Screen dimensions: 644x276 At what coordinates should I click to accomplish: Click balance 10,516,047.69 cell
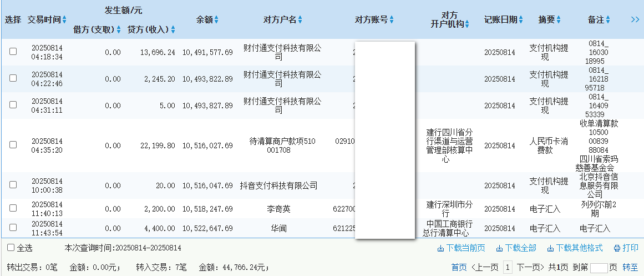coord(207,185)
